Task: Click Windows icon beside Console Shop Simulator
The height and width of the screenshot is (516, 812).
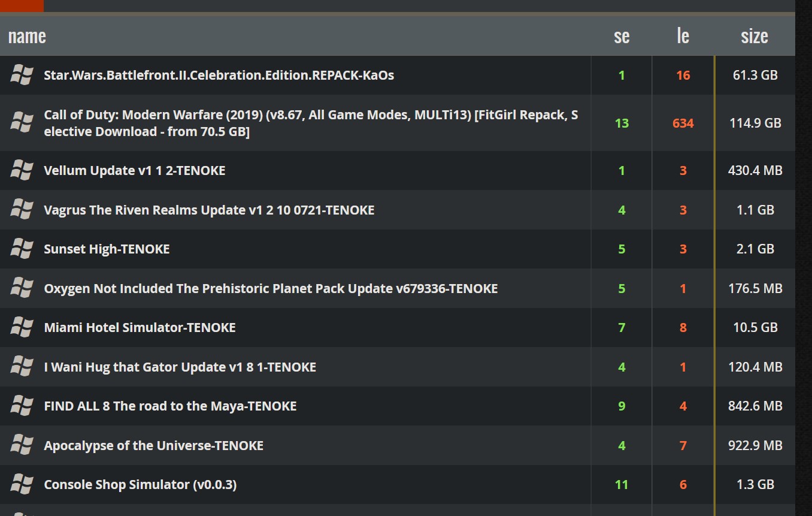Action: (x=22, y=484)
